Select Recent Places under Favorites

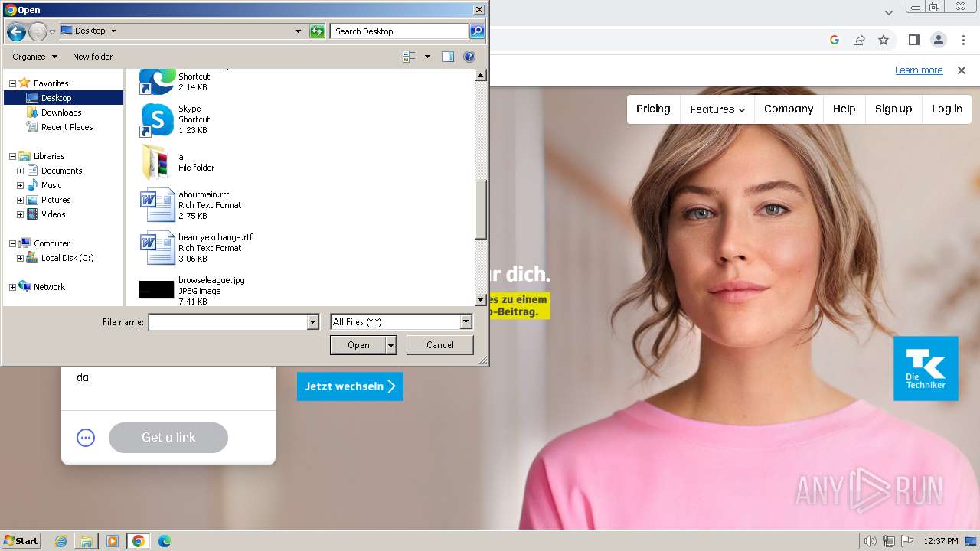(67, 127)
